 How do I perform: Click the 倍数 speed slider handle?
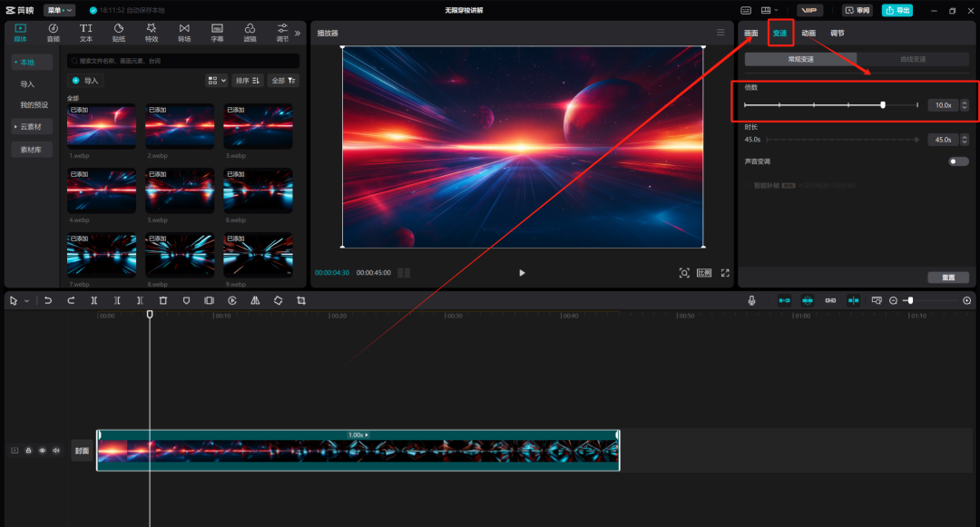pyautogui.click(x=883, y=105)
